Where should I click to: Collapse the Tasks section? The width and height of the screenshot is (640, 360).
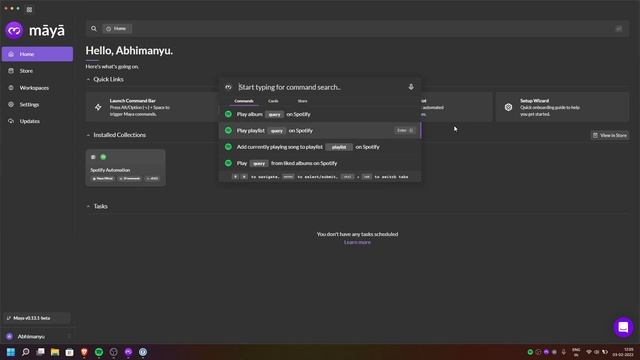88,206
